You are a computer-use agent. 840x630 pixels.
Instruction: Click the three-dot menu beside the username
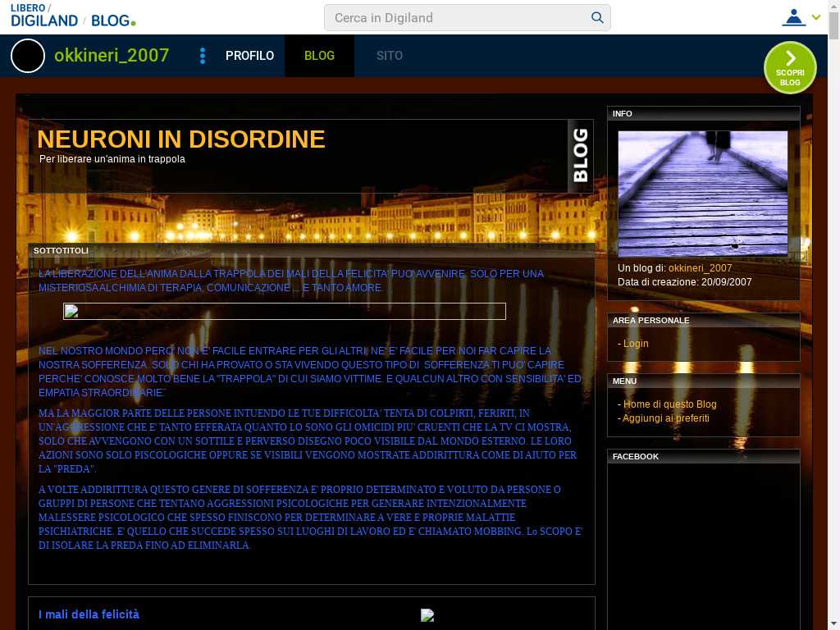(203, 56)
